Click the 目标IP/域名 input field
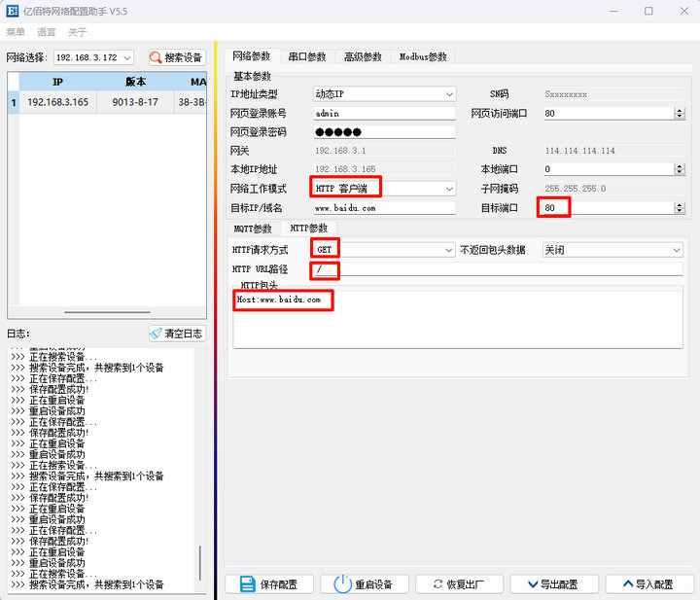The image size is (700, 600). [383, 208]
